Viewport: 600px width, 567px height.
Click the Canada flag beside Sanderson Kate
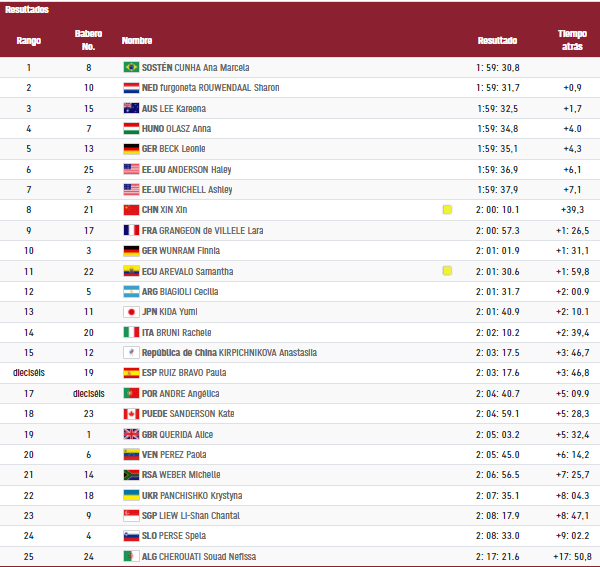(130, 414)
